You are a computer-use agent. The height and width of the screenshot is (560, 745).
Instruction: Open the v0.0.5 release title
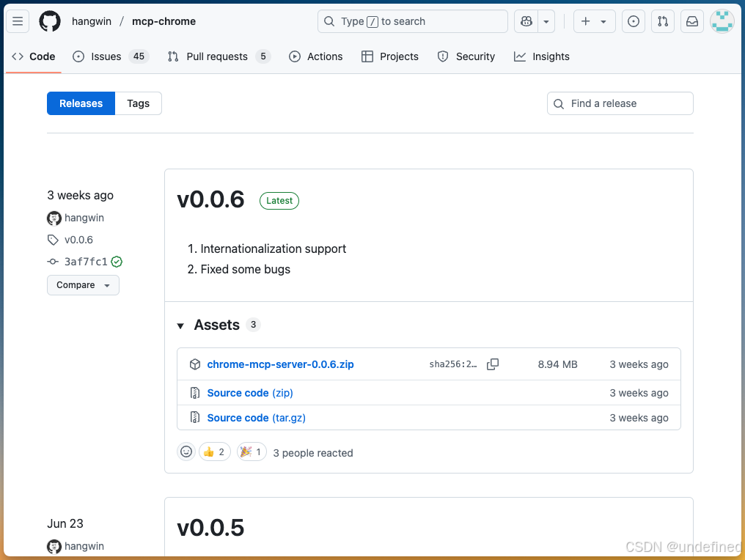[x=210, y=528]
